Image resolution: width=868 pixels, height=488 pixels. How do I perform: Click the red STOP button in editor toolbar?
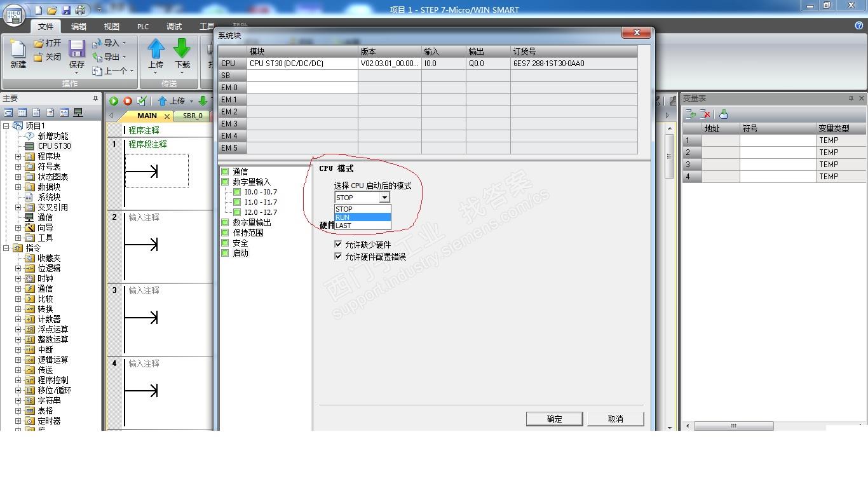(128, 101)
